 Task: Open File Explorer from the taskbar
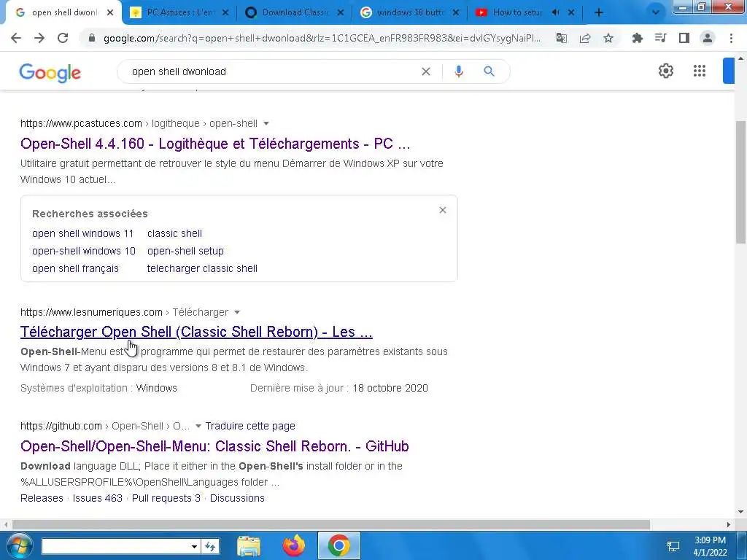point(249,545)
